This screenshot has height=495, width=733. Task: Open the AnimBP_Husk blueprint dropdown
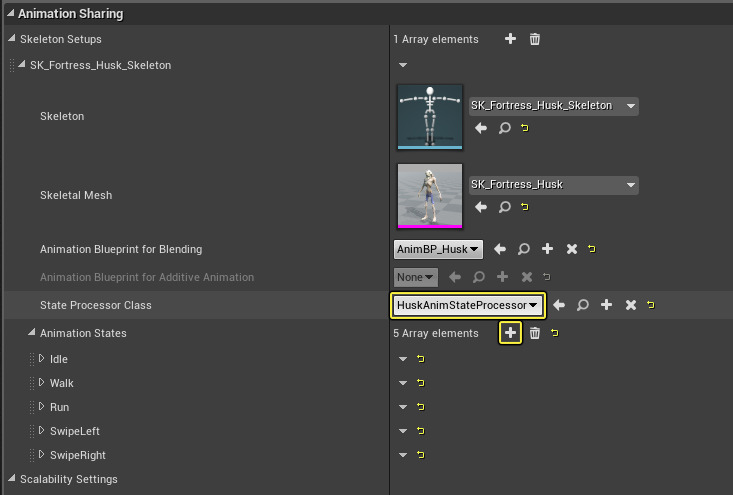439,249
